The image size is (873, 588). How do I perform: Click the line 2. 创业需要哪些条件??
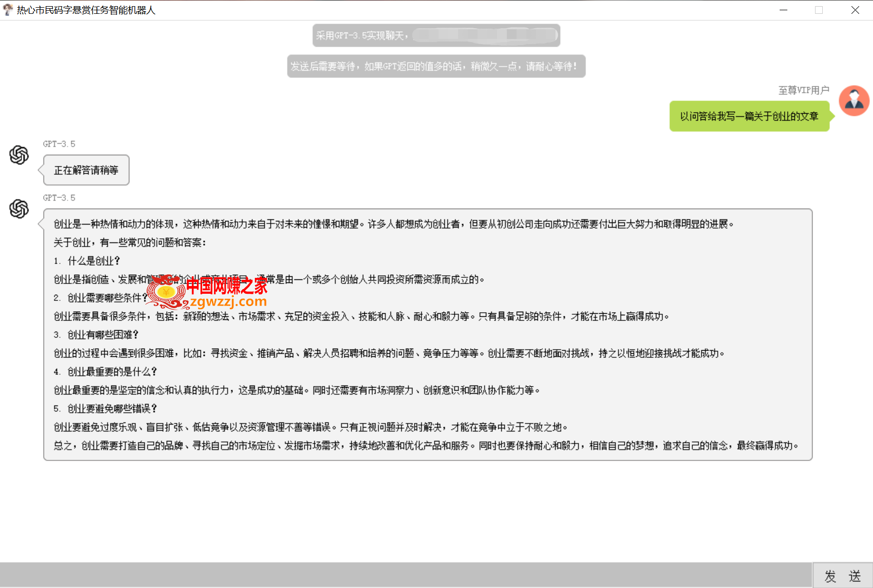click(101, 298)
